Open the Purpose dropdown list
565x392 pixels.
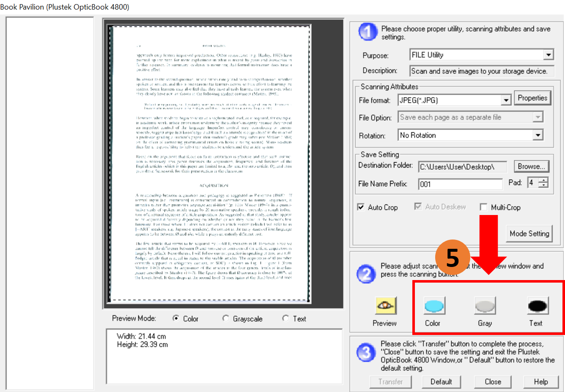pyautogui.click(x=548, y=55)
